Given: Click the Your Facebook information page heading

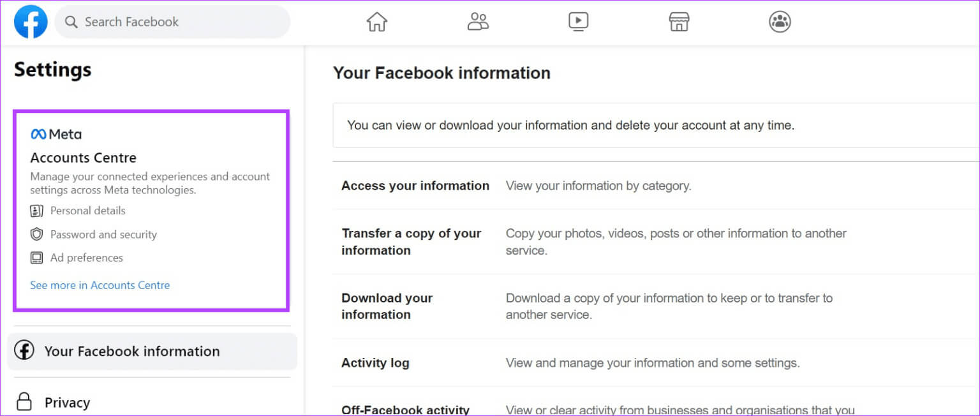Looking at the screenshot, I should point(442,73).
